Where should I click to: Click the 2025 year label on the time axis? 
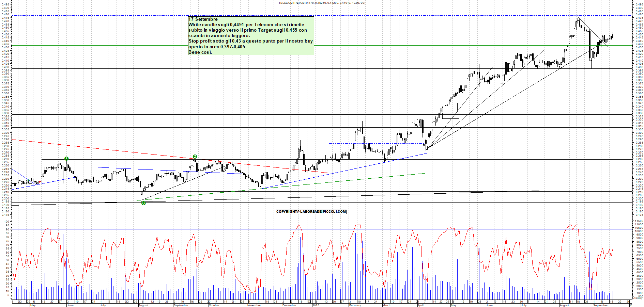click(316, 305)
